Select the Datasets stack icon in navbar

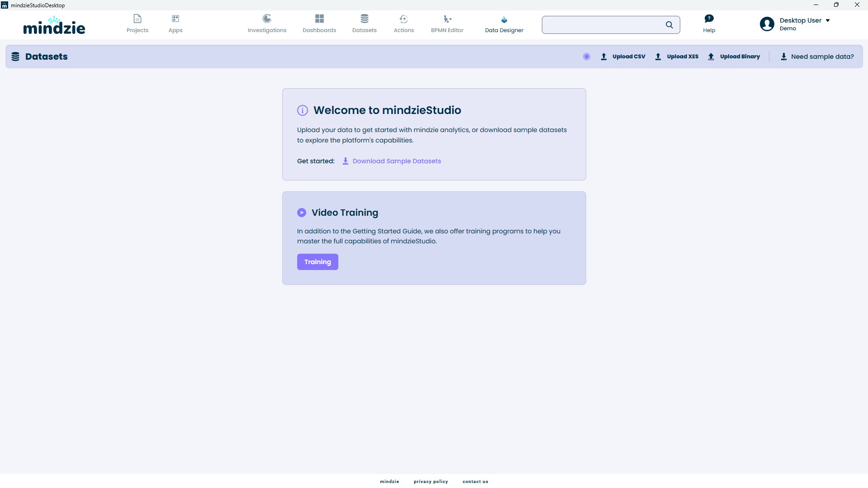[x=365, y=19]
